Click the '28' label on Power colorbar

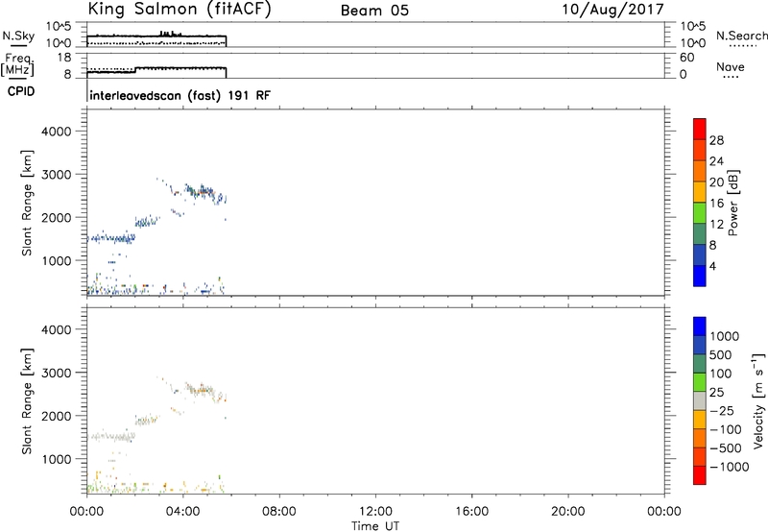point(716,140)
